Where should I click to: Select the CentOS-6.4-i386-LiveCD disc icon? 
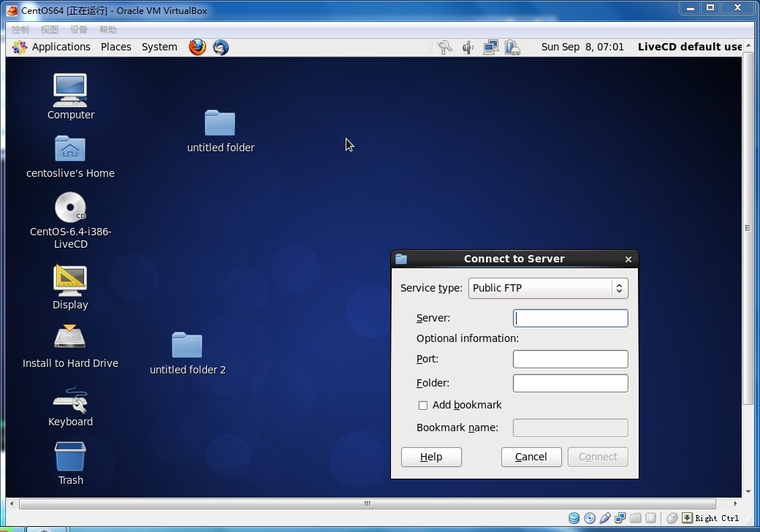(70, 208)
